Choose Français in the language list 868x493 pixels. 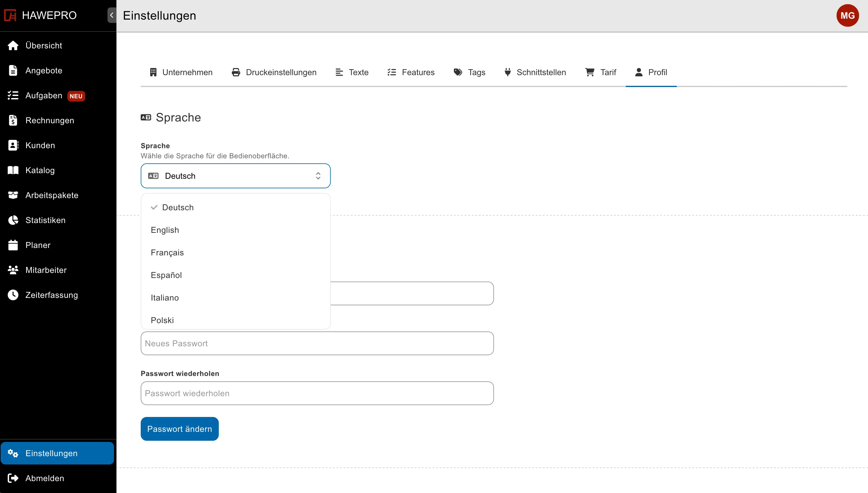pos(235,253)
